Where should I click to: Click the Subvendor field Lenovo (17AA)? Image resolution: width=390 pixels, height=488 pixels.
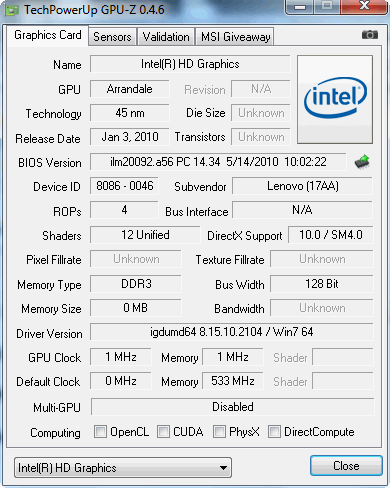[x=303, y=186]
